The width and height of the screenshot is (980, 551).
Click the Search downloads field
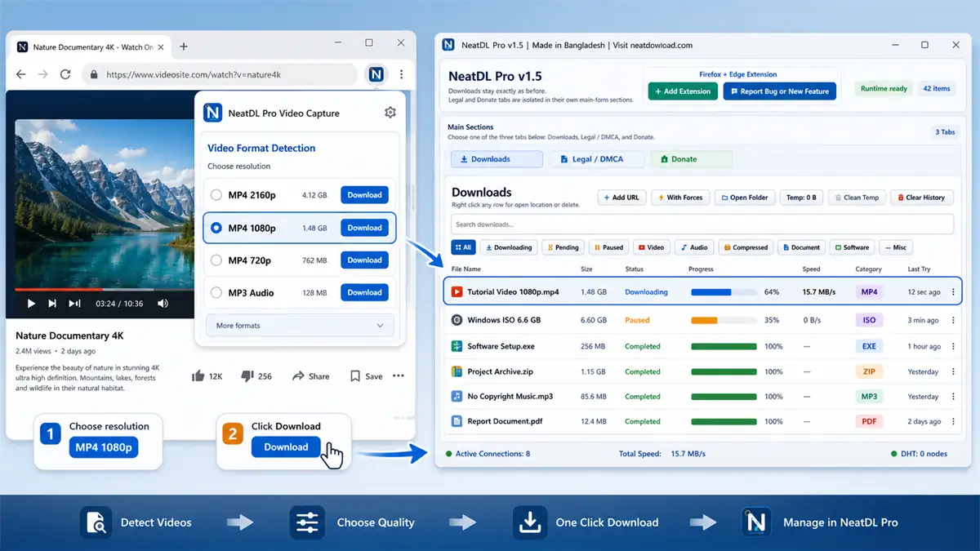click(x=702, y=224)
